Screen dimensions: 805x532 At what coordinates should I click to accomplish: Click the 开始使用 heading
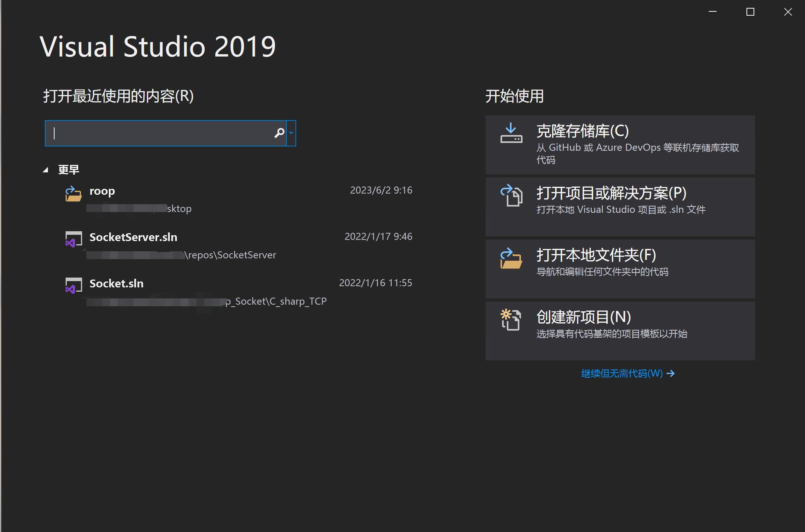click(514, 96)
